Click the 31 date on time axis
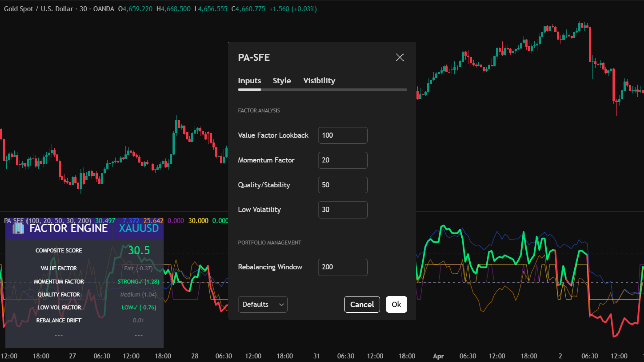This screenshot has width=644, height=362. click(316, 356)
